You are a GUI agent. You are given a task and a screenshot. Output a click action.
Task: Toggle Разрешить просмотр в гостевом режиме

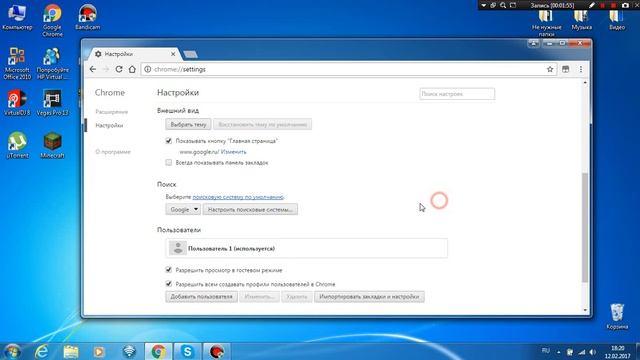pos(169,270)
